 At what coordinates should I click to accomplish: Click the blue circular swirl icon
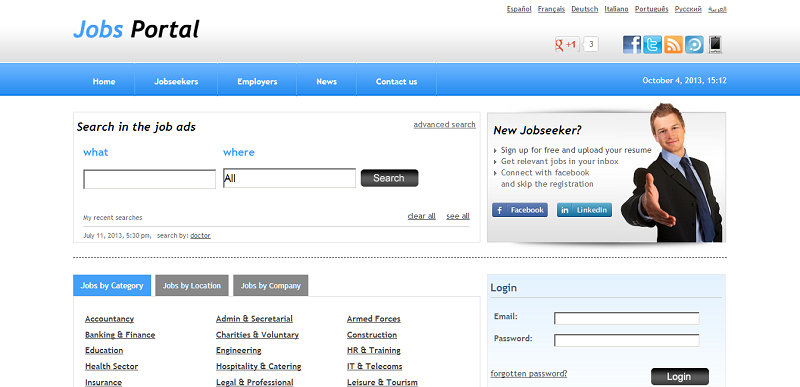coord(694,45)
